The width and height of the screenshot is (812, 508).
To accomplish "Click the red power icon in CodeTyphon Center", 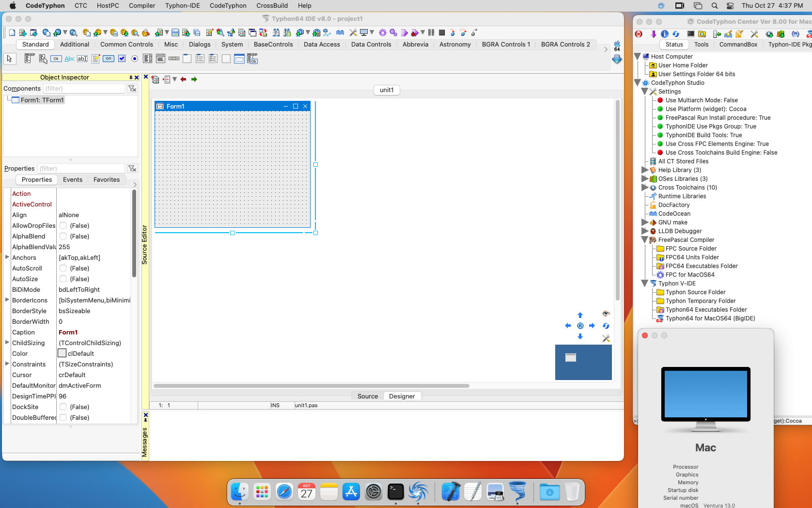I will [639, 33].
